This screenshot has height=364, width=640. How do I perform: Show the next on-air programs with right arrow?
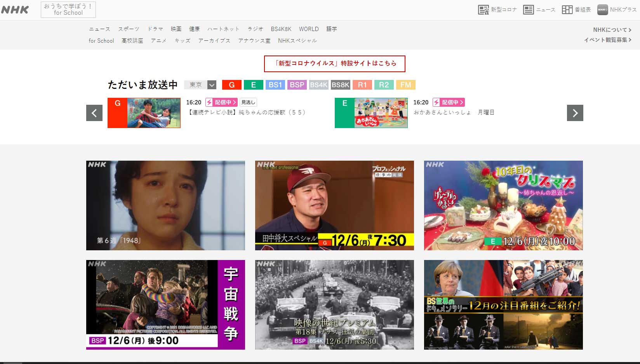575,113
